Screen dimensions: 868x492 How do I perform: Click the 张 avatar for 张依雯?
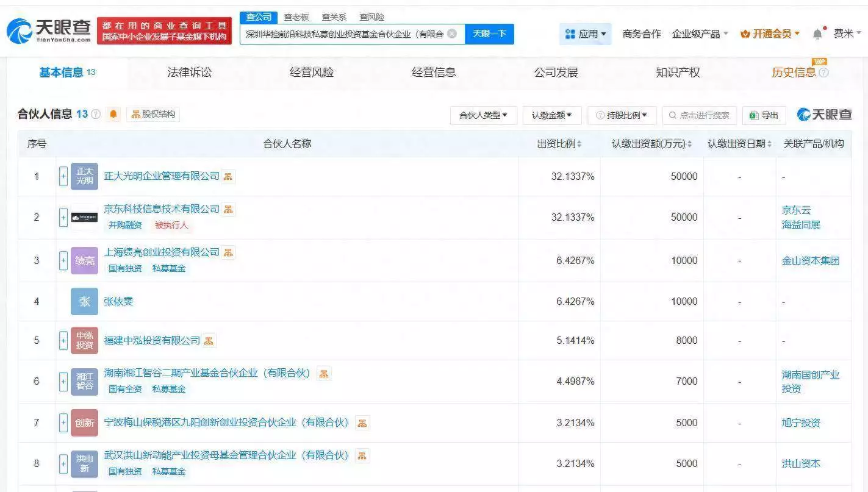click(84, 301)
